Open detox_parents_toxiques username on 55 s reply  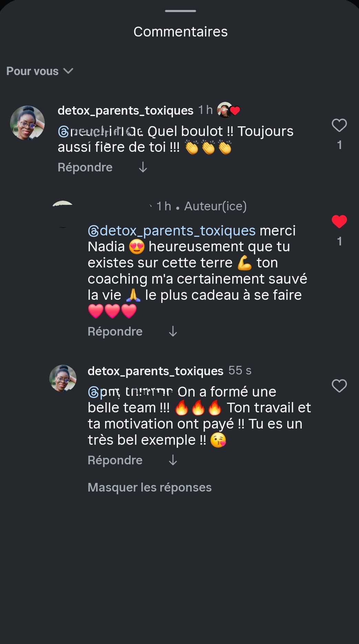tap(155, 371)
